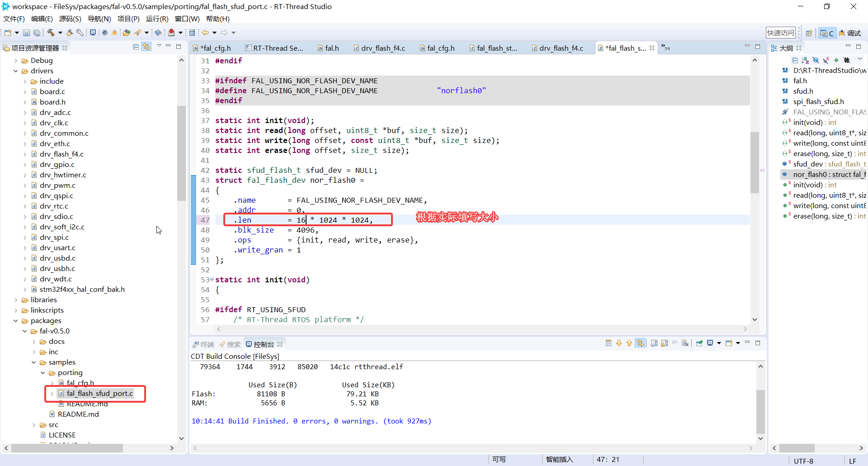868x466 pixels.
Task: Save the current file with the save icon
Action: point(26,33)
